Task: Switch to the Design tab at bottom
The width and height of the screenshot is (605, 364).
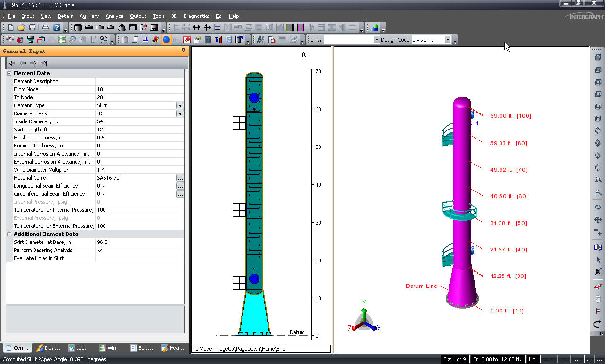Action: click(48, 348)
